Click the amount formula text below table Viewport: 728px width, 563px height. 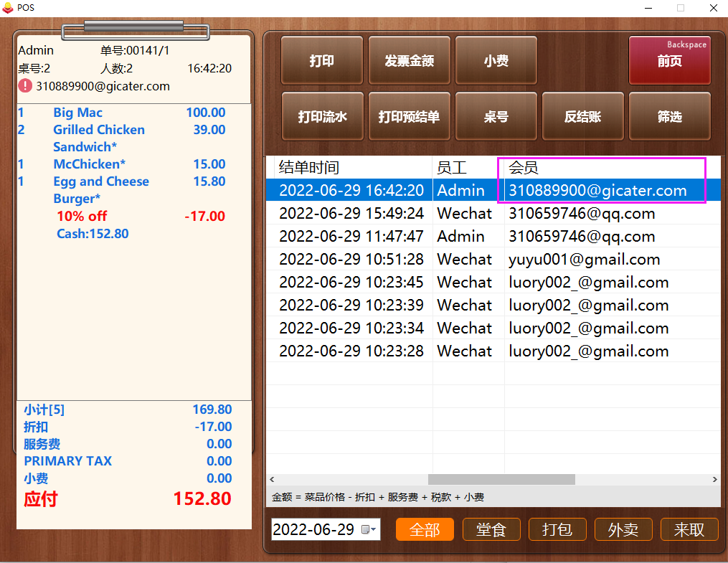pyautogui.click(x=378, y=497)
